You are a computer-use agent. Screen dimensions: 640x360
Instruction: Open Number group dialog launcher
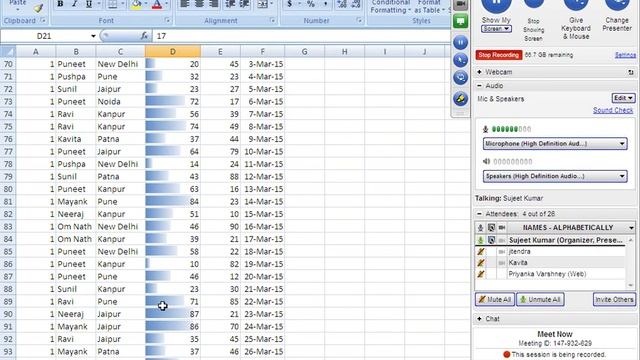click(359, 20)
